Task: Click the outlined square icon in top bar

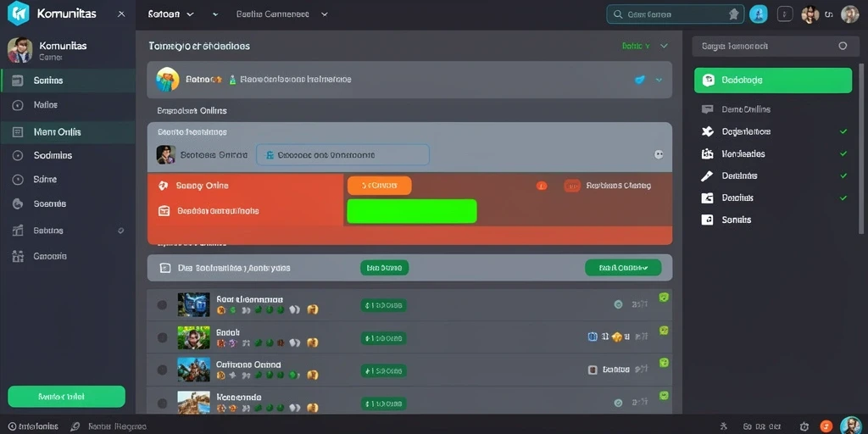Action: coord(785,14)
